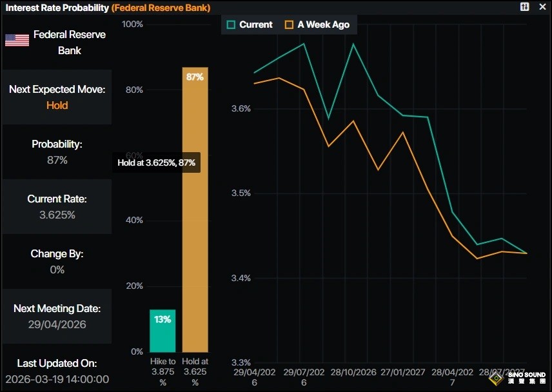The height and width of the screenshot is (392, 552).
Task: Click the Probability 87% value
Action: pos(57,160)
